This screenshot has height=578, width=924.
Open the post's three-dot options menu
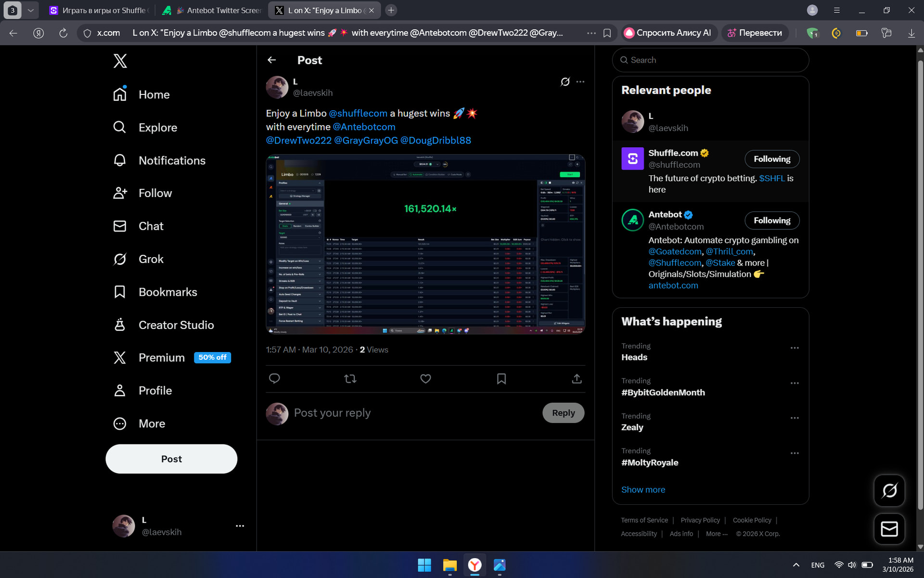pos(580,82)
